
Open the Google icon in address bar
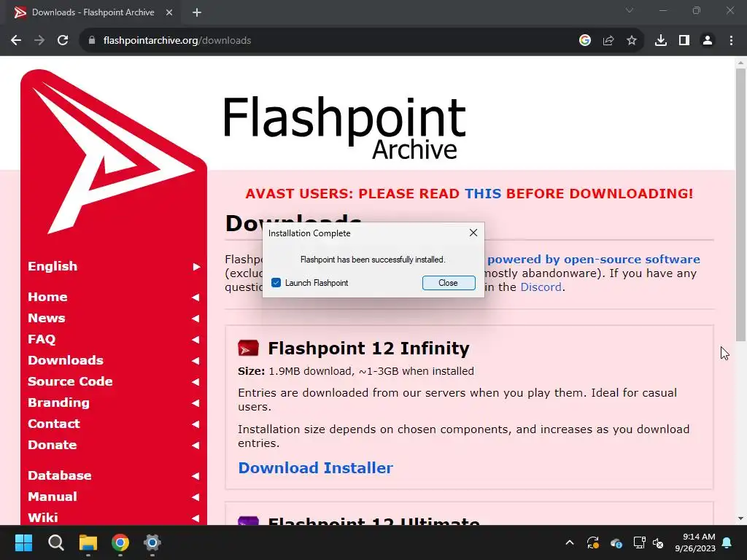coord(585,41)
